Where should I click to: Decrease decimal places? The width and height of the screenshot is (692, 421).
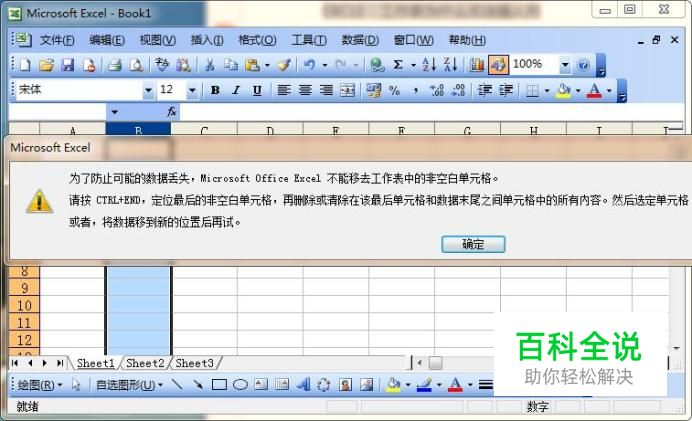point(459,90)
